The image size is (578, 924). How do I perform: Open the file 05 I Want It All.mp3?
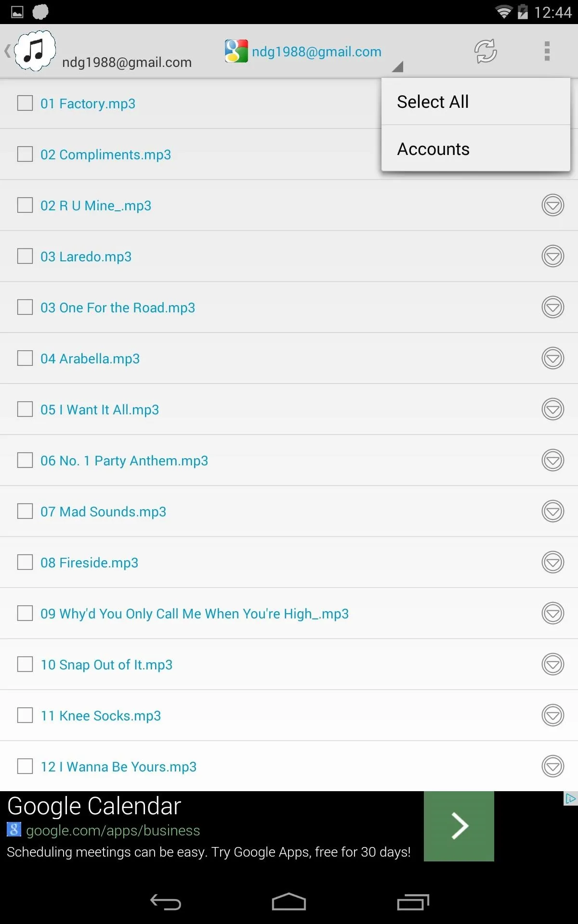click(100, 410)
